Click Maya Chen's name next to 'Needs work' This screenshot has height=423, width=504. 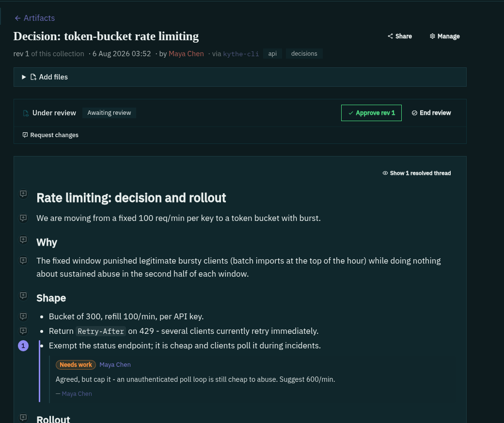(x=115, y=365)
